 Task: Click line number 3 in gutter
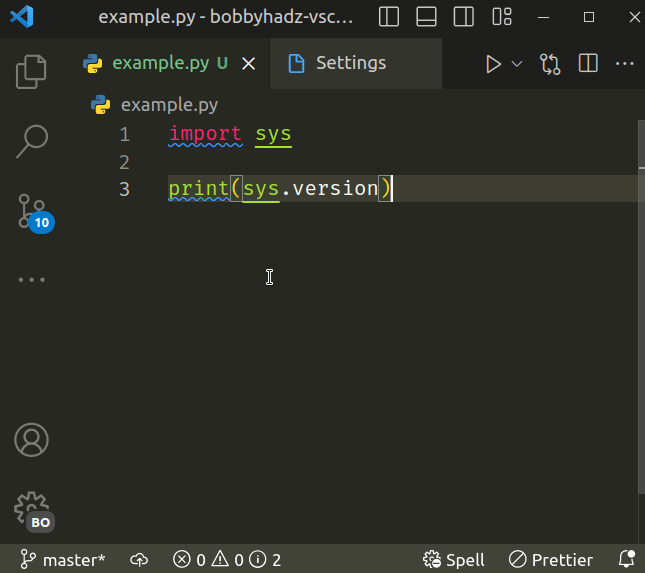pyautogui.click(x=124, y=189)
